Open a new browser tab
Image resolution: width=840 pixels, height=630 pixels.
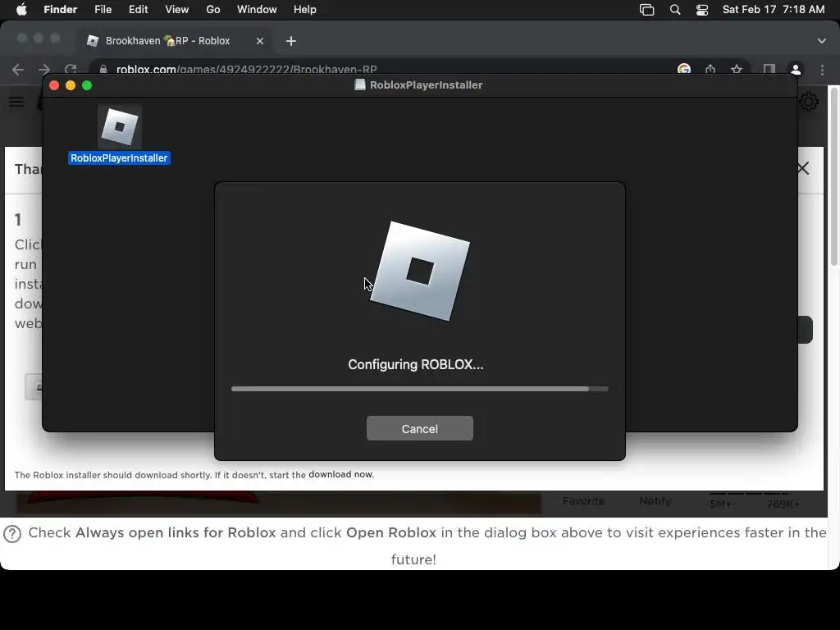291,41
